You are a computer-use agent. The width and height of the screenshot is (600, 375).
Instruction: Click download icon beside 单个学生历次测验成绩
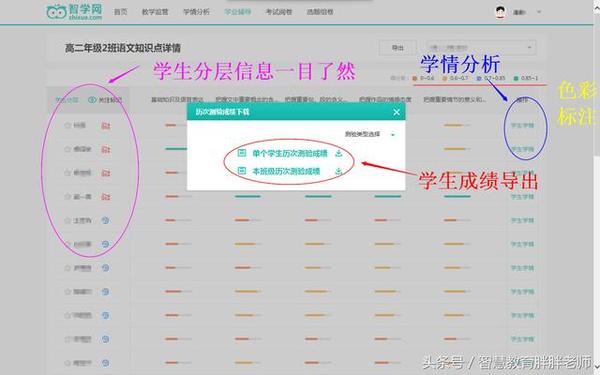pos(338,153)
